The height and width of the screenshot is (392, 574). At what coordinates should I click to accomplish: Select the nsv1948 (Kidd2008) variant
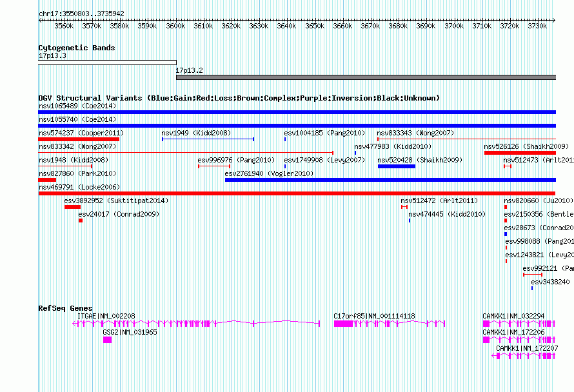tap(65, 166)
